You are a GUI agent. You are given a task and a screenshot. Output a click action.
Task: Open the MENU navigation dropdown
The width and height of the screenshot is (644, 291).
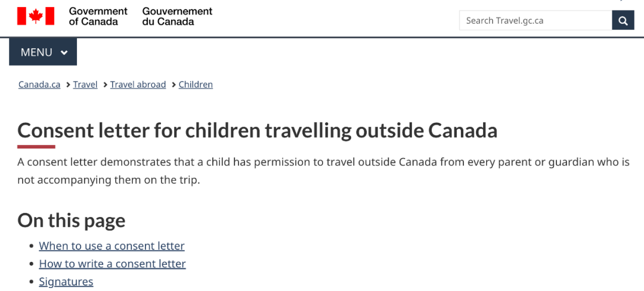[x=43, y=52]
